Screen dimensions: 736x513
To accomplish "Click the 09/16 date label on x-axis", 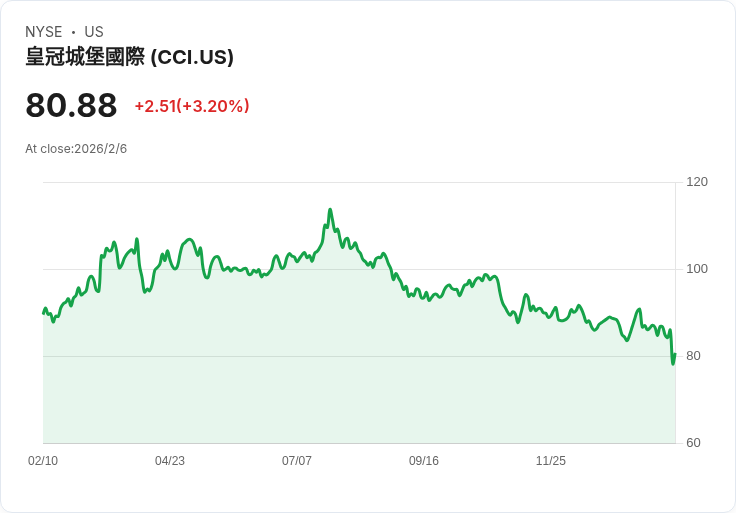I will 424,461.
